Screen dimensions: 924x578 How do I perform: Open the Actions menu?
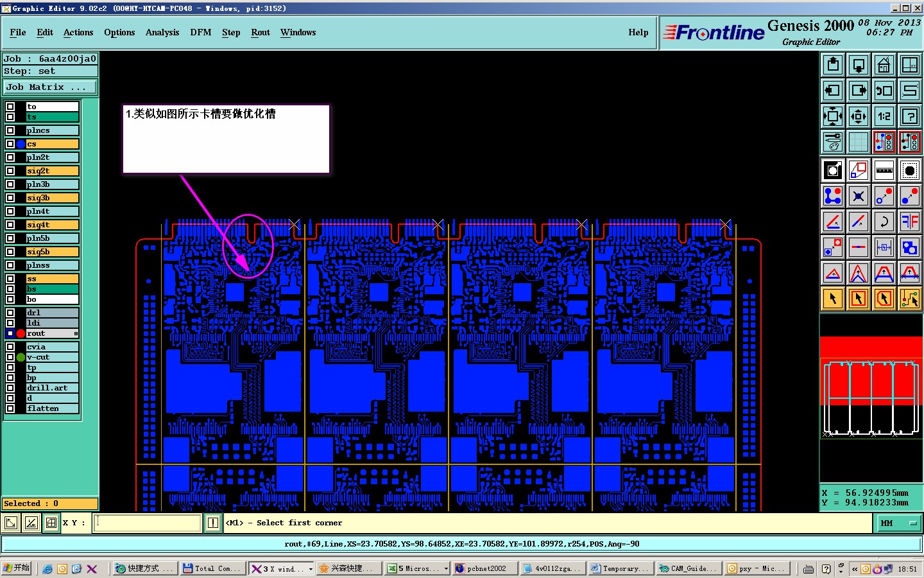click(78, 32)
